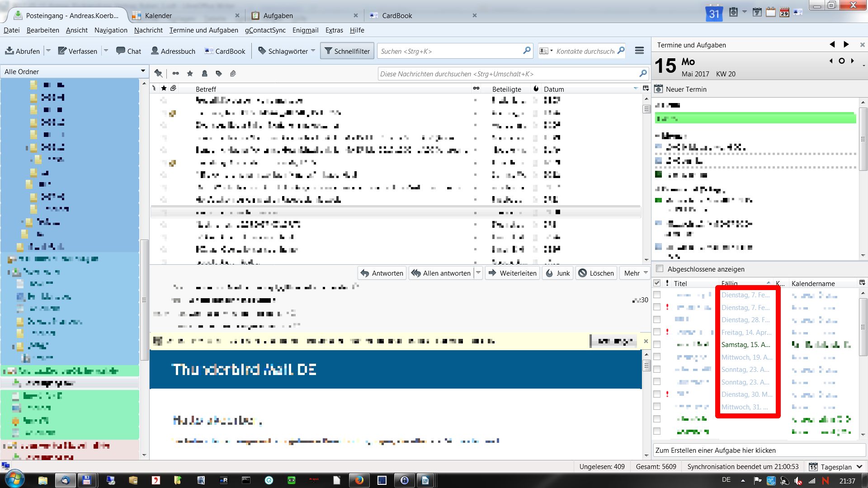Filter unread messages with the glasses icon

point(175,73)
